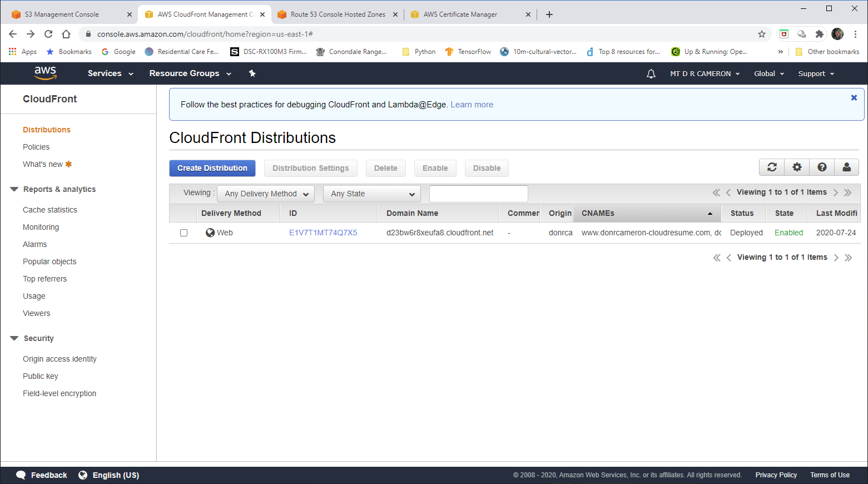Viewport: 868px width, 484px height.
Task: Open the browser extensions puzzle icon
Action: pyautogui.click(x=820, y=34)
